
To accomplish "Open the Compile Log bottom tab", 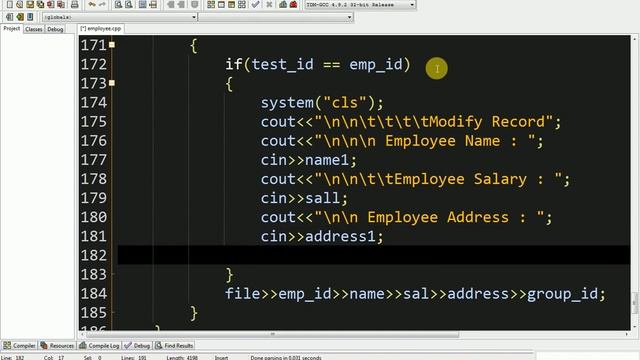I will 99,346.
